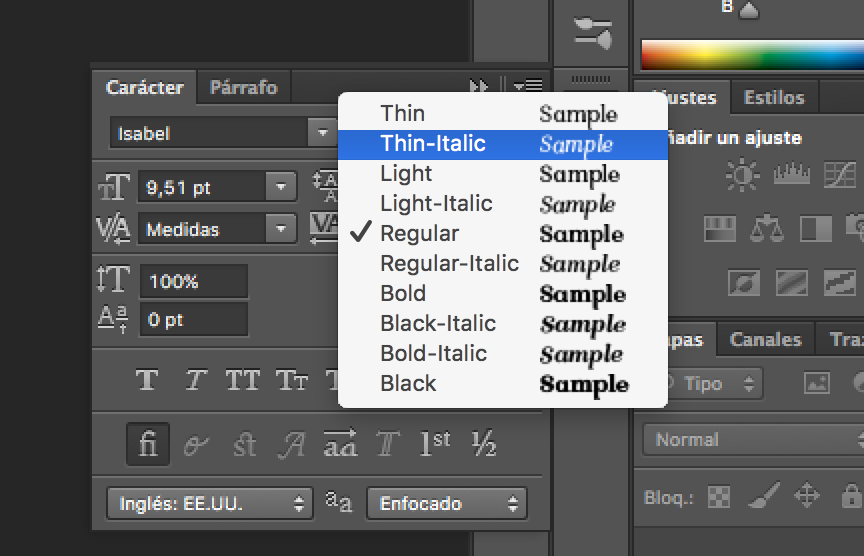Click the Brightness/Contrast adjustment icon

coord(742,176)
